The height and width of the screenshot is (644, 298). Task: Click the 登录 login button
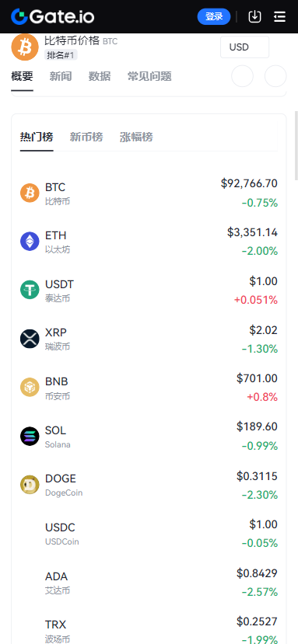214,16
